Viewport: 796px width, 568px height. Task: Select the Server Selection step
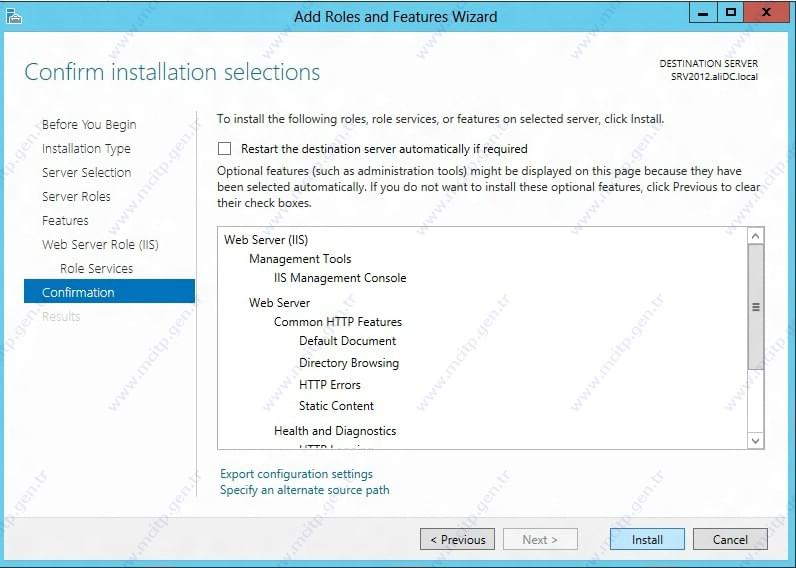(86, 172)
